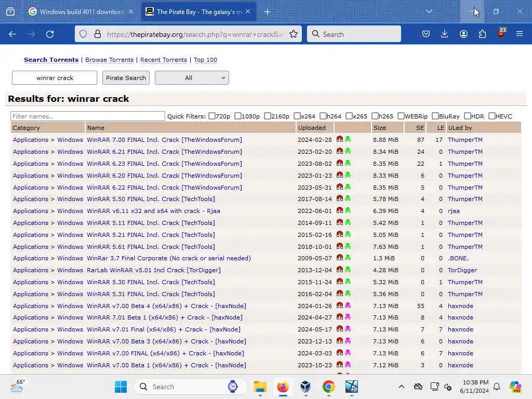Click the magnet icon for WinRAR v7.01 Final haxNode
532x399 pixels.
(x=340, y=329)
